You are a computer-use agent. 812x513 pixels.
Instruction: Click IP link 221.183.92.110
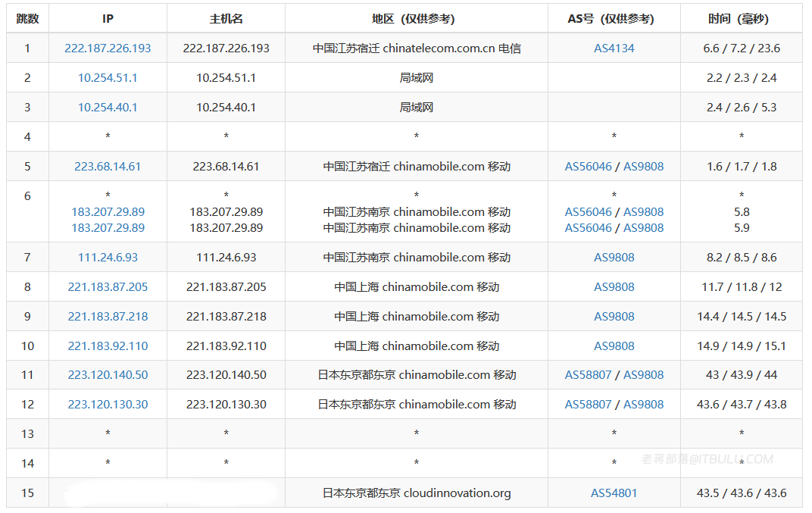(108, 346)
